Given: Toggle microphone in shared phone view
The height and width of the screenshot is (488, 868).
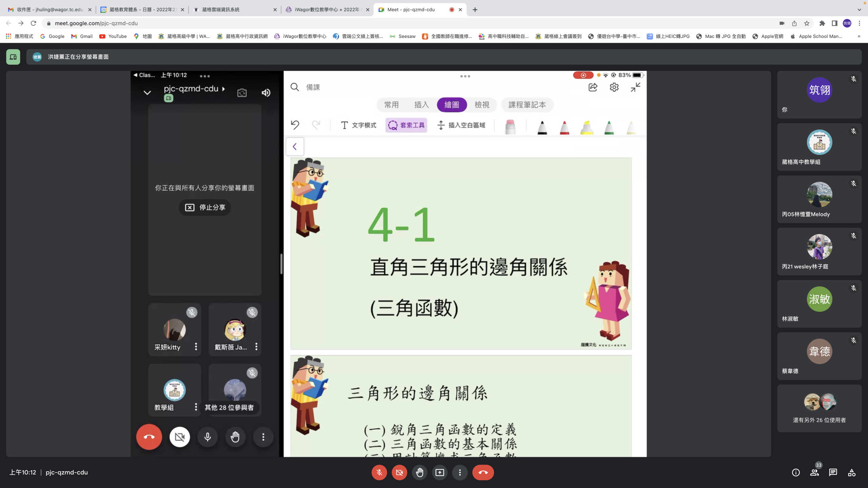Looking at the screenshot, I should [x=208, y=437].
